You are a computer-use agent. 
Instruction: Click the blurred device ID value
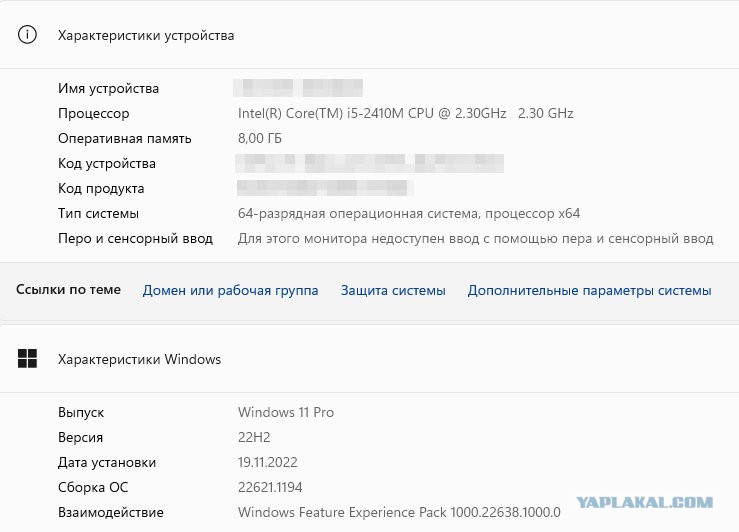tap(370, 163)
